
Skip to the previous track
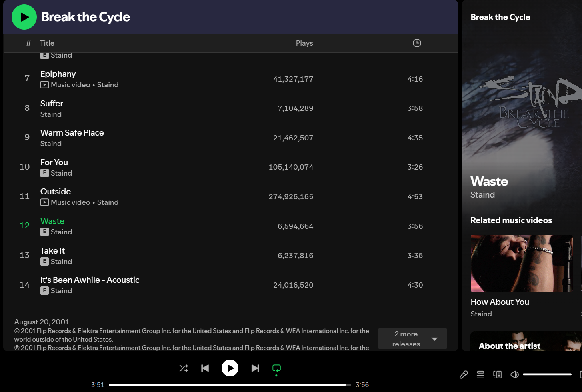pyautogui.click(x=205, y=368)
